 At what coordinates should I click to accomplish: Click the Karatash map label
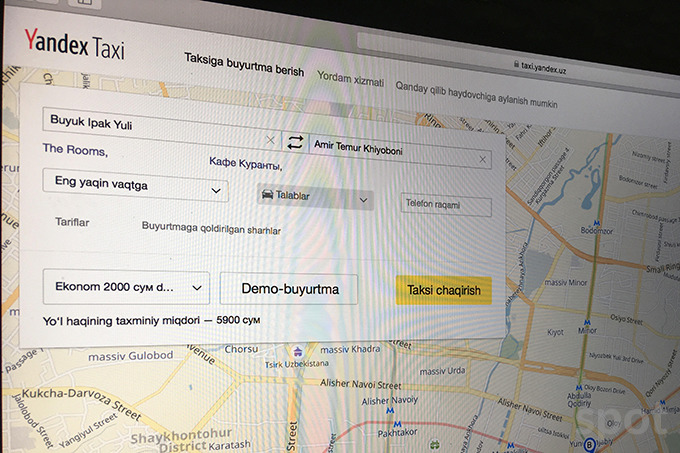point(229,445)
